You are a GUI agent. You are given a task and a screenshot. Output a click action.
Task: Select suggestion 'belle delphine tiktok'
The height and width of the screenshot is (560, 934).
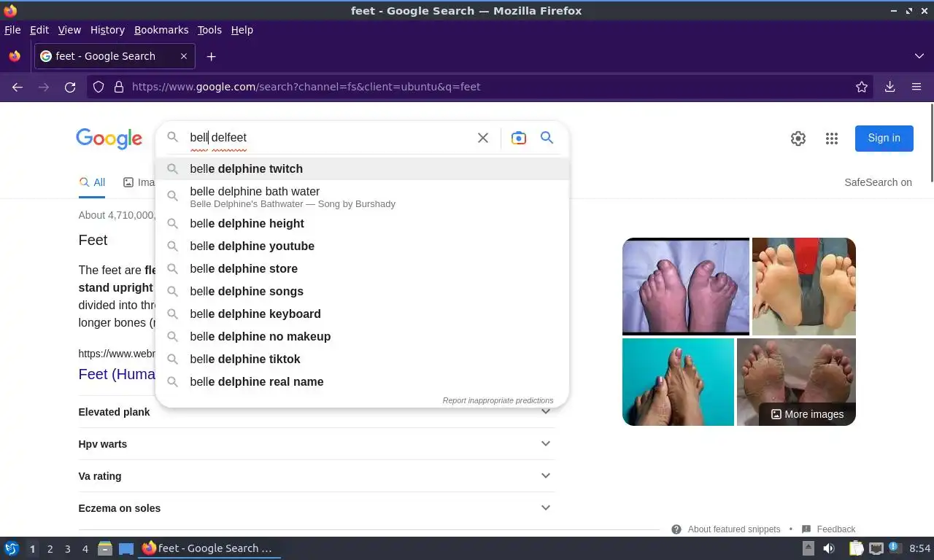[x=362, y=359]
